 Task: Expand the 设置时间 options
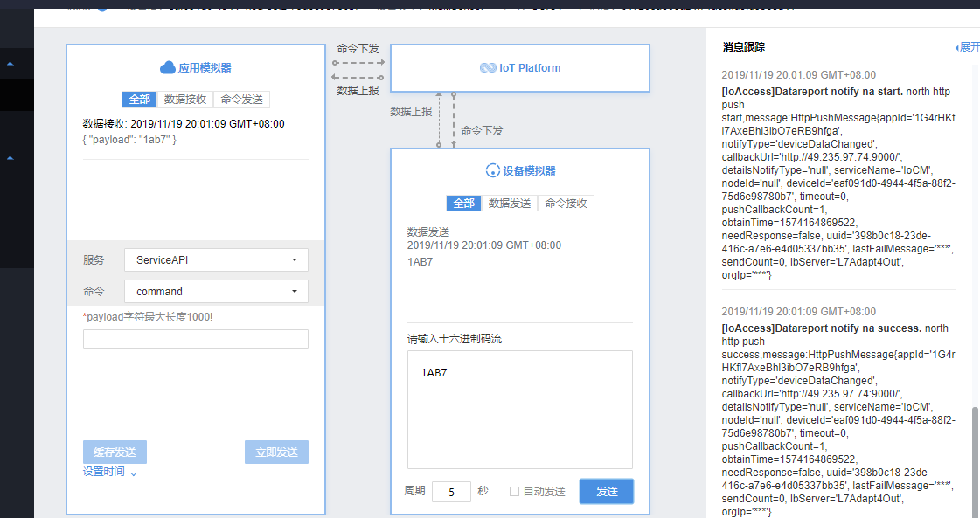point(110,472)
